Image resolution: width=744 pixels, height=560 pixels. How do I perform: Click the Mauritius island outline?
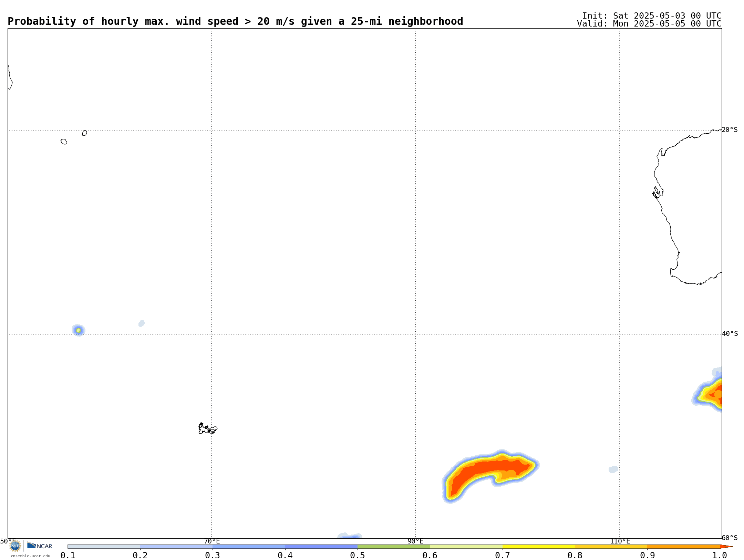click(x=85, y=133)
